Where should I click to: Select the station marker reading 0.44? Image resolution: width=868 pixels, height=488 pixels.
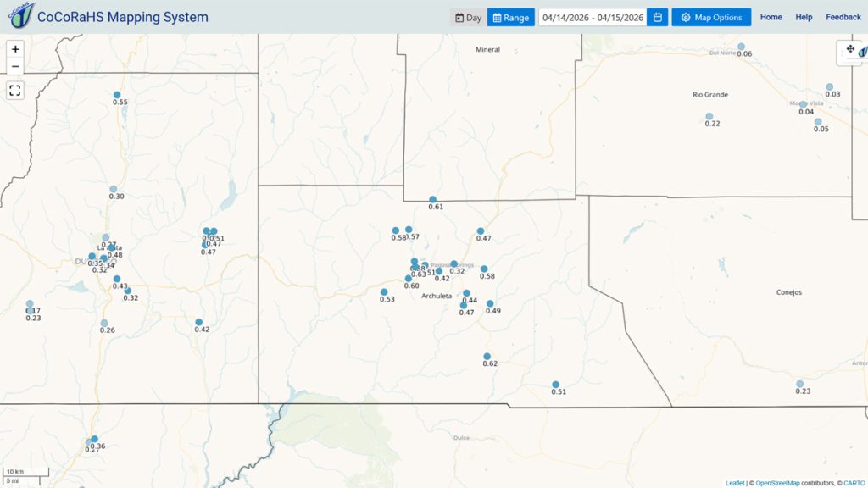click(467, 293)
